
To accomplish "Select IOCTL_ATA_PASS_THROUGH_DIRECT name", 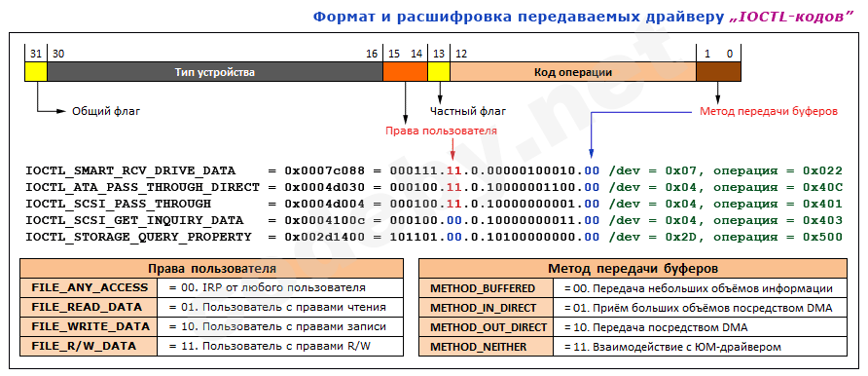I will 142,187.
